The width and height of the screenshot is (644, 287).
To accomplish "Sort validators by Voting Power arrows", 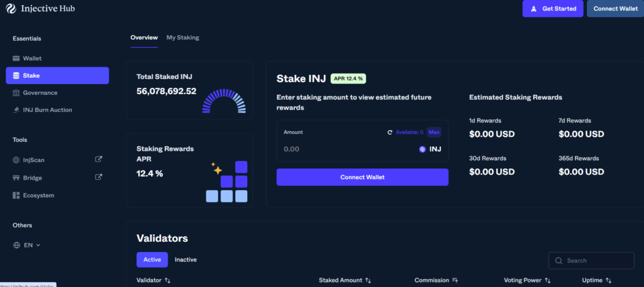I will [x=548, y=281].
